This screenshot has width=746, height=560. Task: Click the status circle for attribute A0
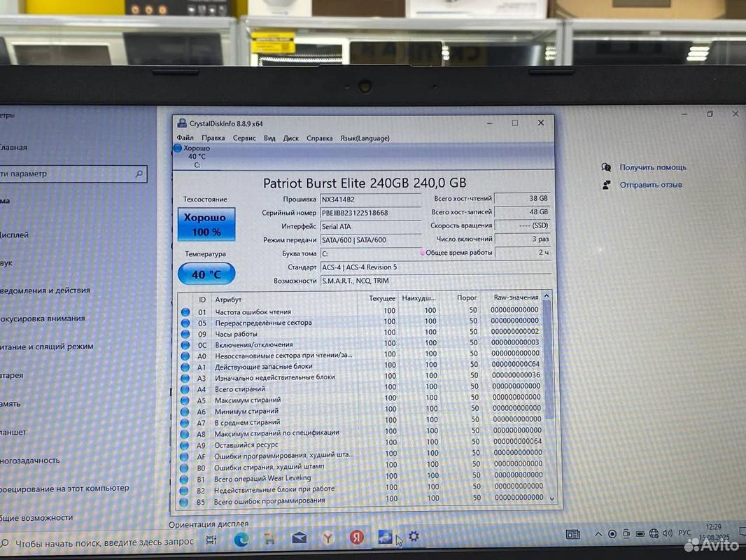(x=185, y=356)
